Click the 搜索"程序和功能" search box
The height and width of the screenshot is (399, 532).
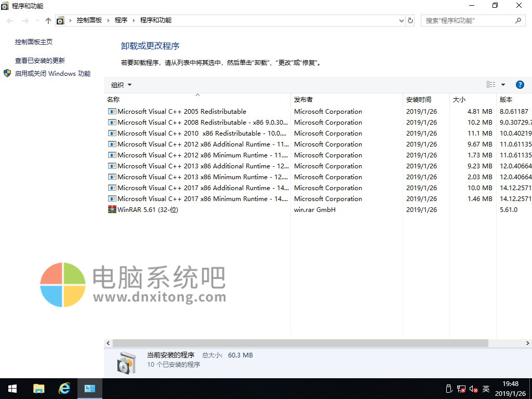468,21
